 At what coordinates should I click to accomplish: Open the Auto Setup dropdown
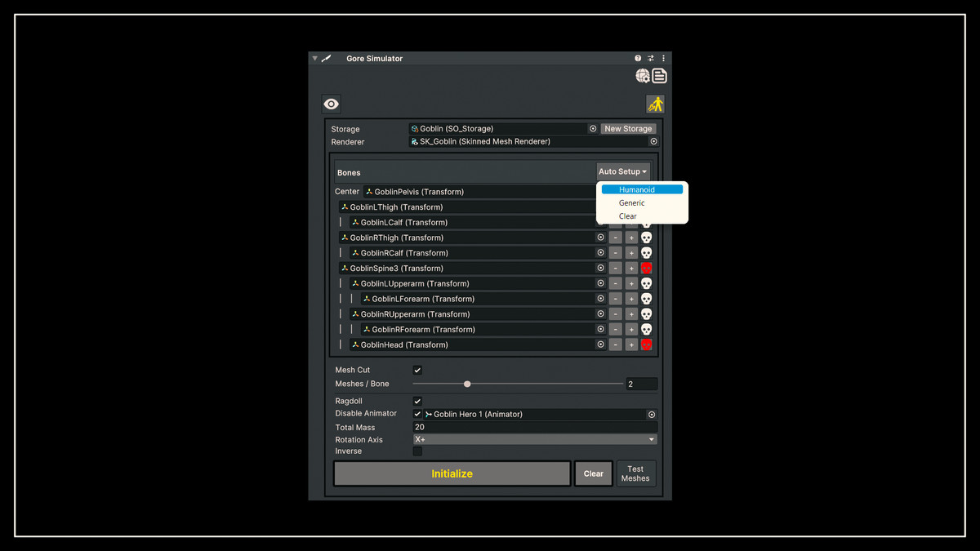coord(623,172)
